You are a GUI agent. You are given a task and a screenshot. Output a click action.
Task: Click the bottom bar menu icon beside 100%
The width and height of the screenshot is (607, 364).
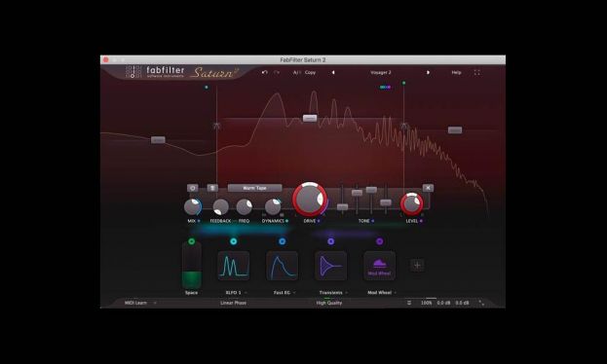point(409,303)
